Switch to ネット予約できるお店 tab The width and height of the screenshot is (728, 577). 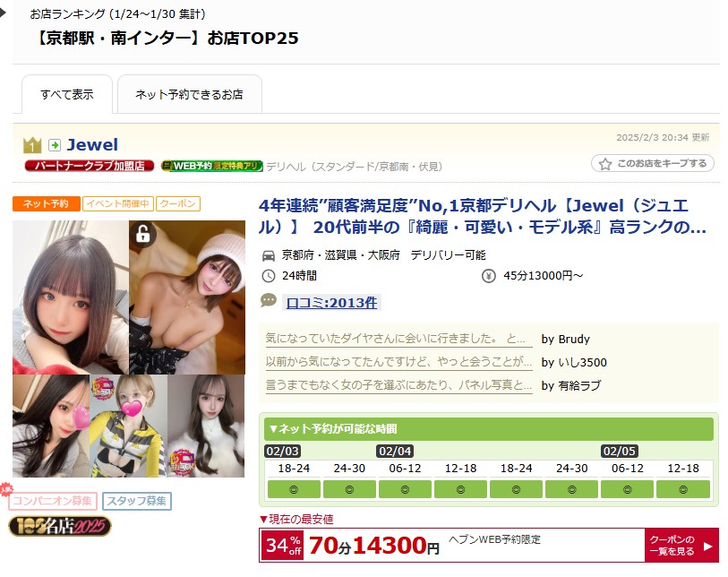click(x=190, y=94)
